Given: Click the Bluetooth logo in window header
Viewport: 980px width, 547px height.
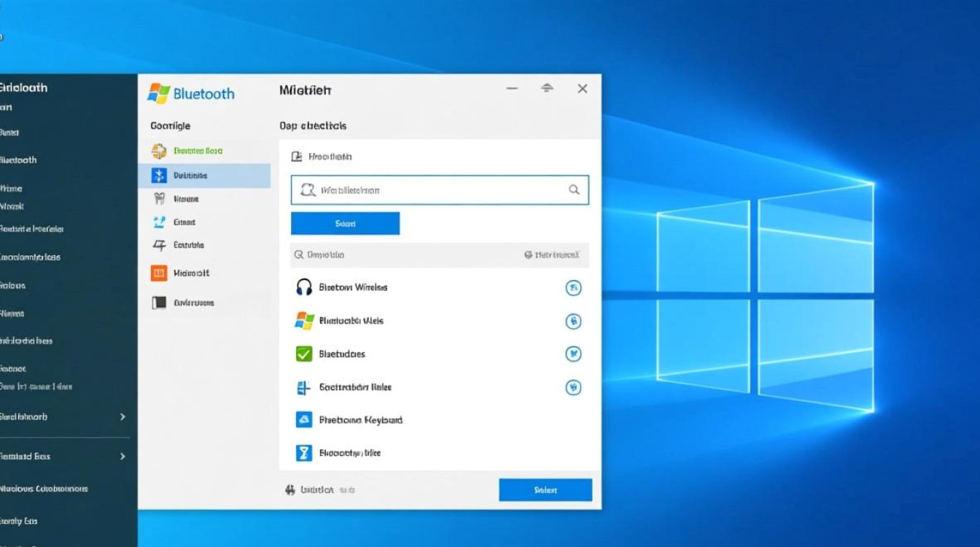Looking at the screenshot, I should [159, 93].
